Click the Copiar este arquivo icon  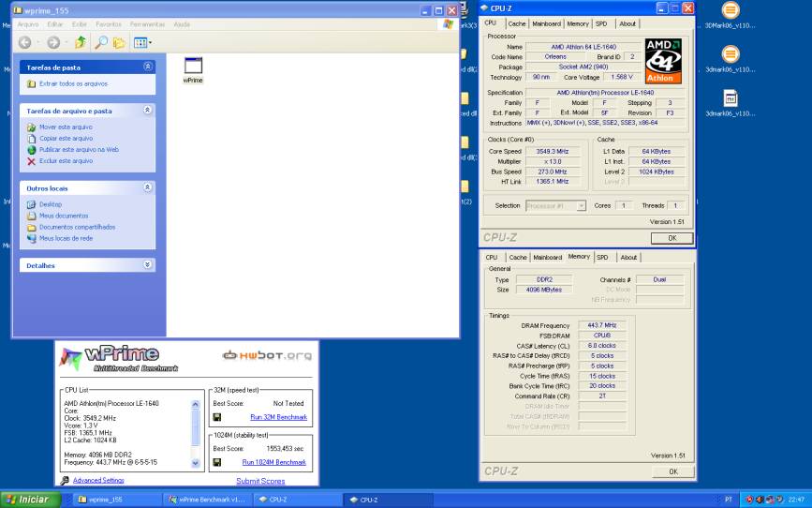click(32, 139)
